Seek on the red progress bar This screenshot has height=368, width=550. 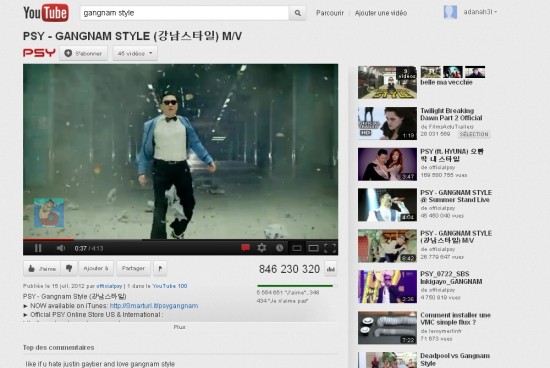point(48,240)
